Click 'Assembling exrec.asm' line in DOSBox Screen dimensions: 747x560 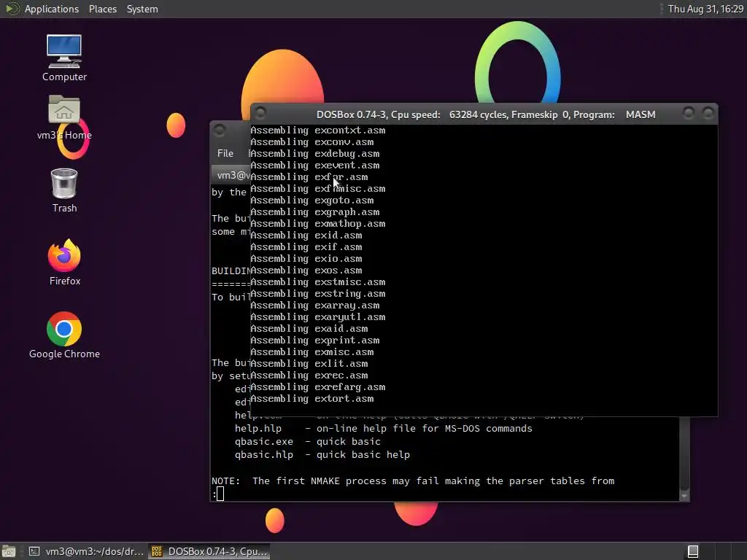[309, 376]
